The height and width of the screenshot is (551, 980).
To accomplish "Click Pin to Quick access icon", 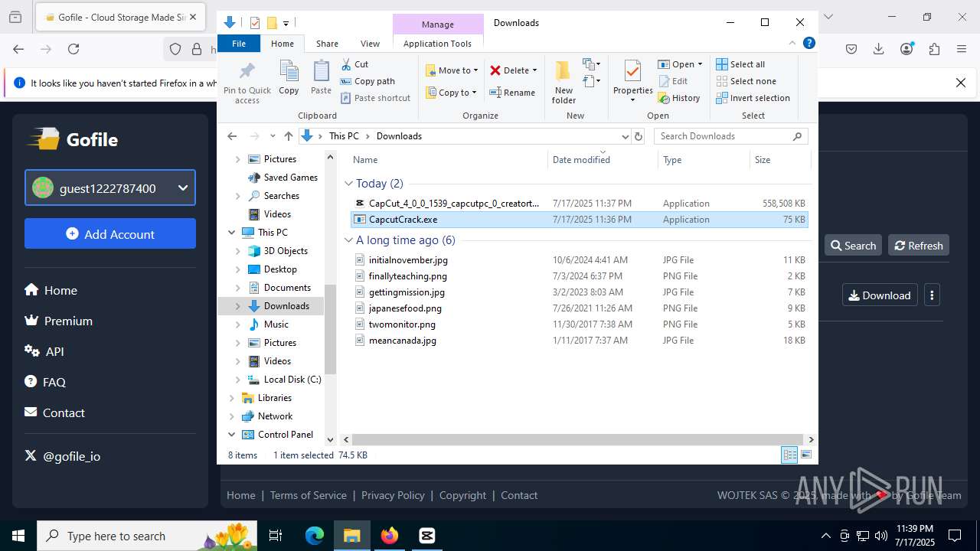I will [x=247, y=83].
